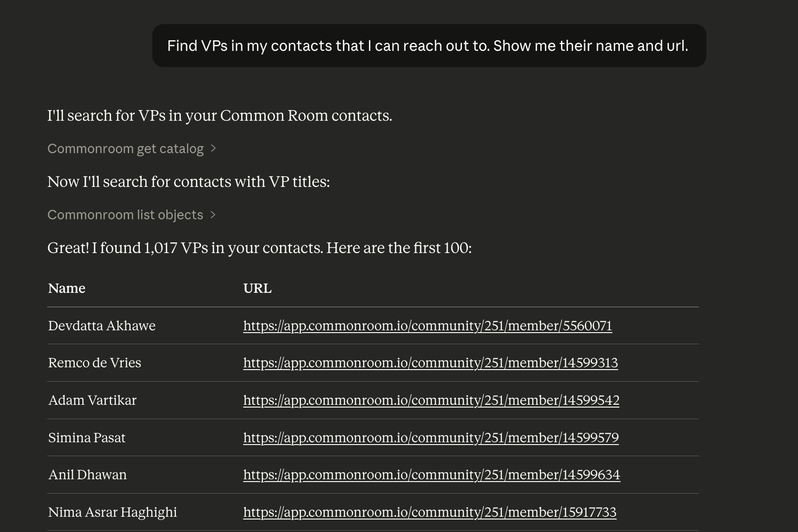798x532 pixels.
Task: Visit Anil Dhawan's member link
Action: [431, 475]
